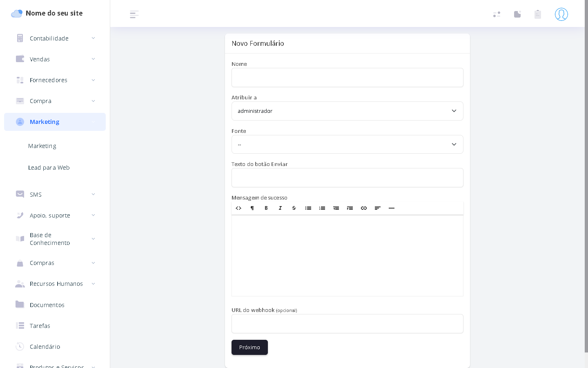Apply italic formatting in the editor toolbar
Screen dimensions: 588x368
pos(280,208)
